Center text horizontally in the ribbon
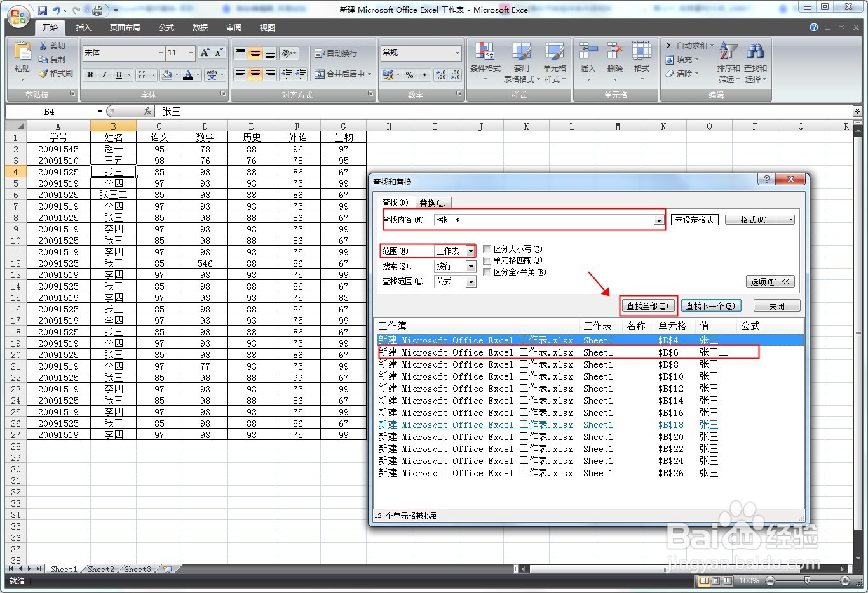The width and height of the screenshot is (868, 593). click(255, 74)
